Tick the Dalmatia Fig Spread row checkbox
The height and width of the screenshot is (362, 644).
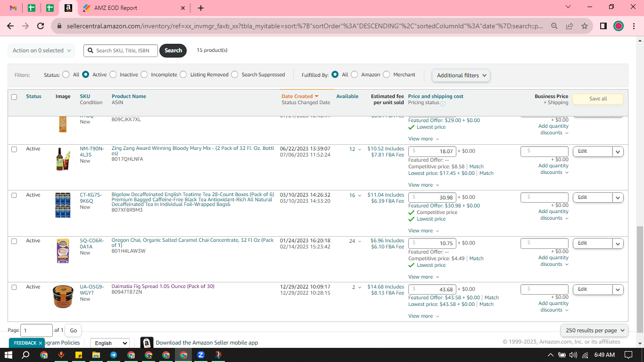[x=14, y=287]
